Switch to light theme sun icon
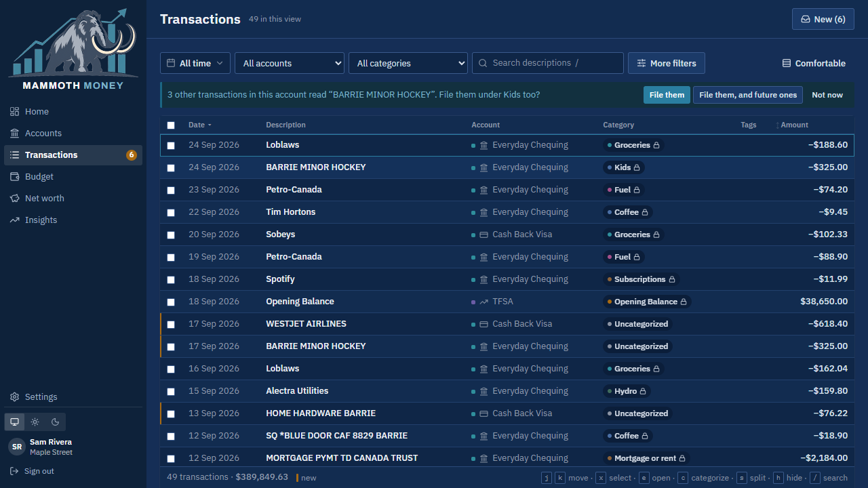The image size is (868, 488). pos(35,422)
